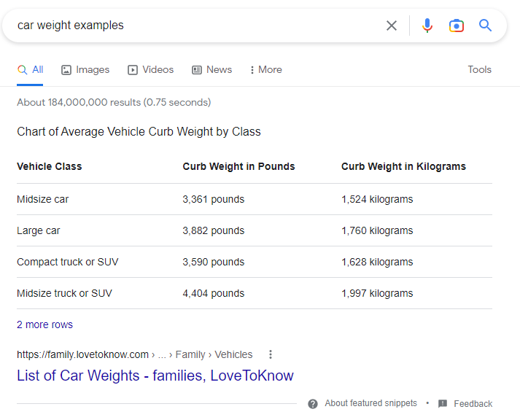
Task: Open About featured snippets link
Action: point(370,403)
